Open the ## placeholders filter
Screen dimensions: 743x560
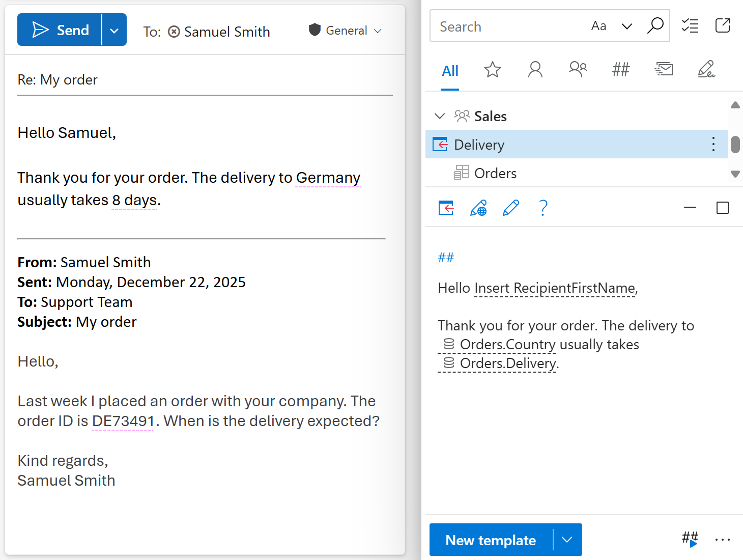coord(620,70)
